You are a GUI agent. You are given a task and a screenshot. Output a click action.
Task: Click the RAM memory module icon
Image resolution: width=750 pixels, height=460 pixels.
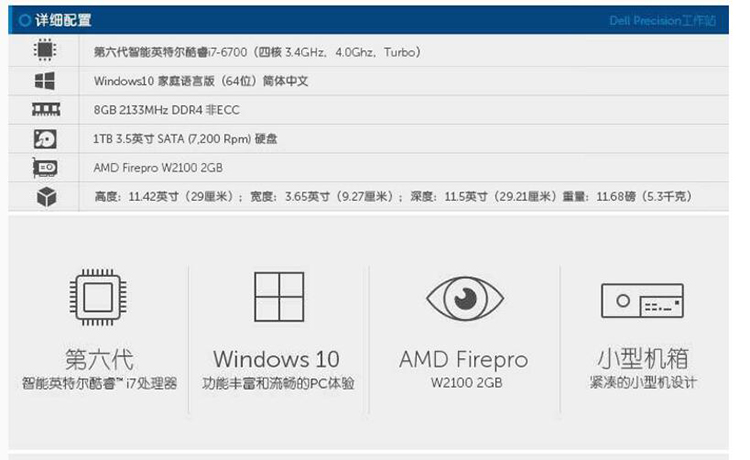46,110
